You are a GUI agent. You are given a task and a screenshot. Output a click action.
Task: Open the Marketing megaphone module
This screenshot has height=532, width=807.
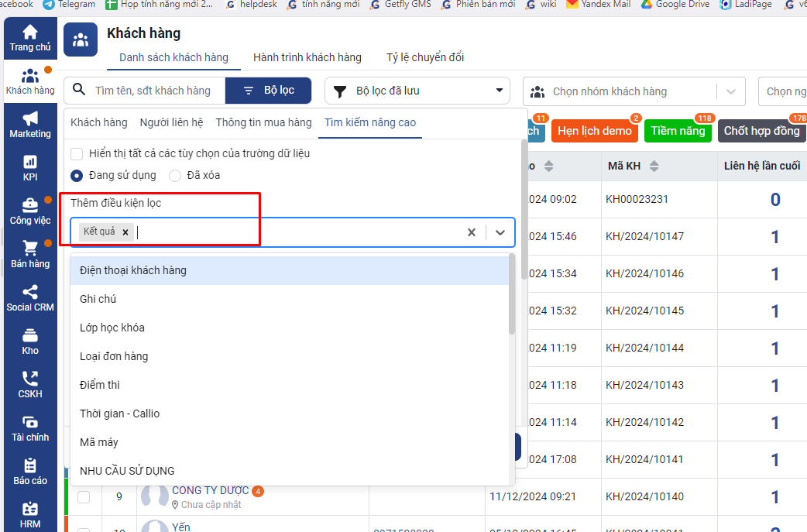pos(29,124)
